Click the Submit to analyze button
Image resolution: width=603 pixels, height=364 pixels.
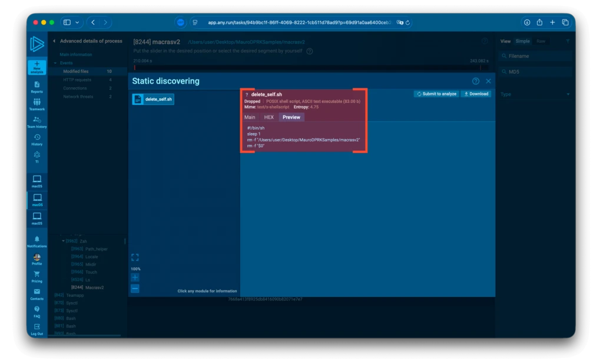pos(436,94)
